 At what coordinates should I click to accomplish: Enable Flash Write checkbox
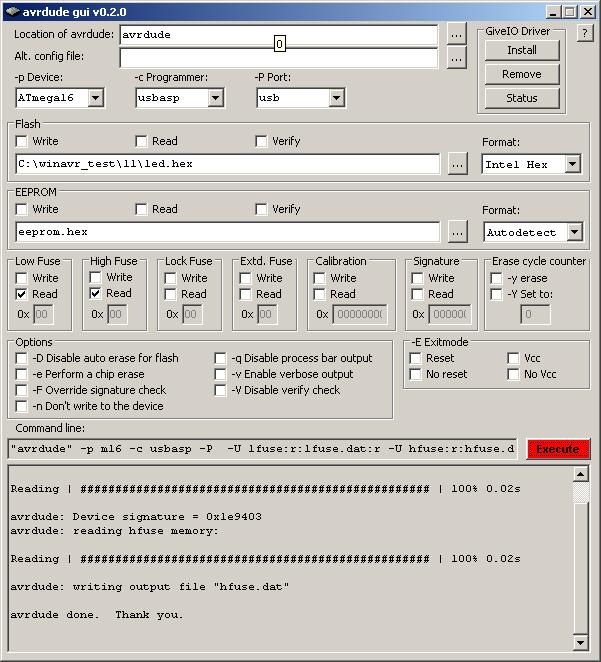coord(21,141)
